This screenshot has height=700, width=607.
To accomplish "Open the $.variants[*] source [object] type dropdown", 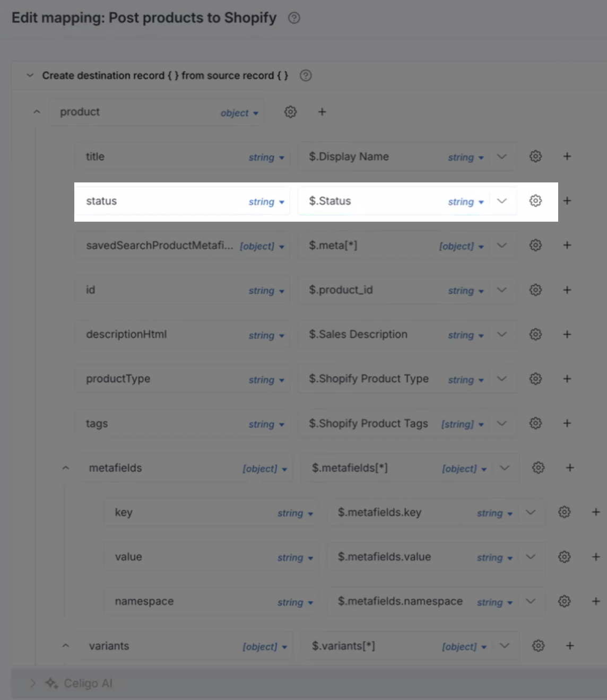I will coord(464,647).
